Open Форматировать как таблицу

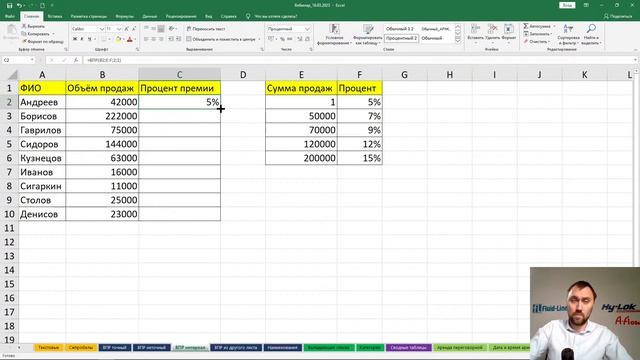368,34
